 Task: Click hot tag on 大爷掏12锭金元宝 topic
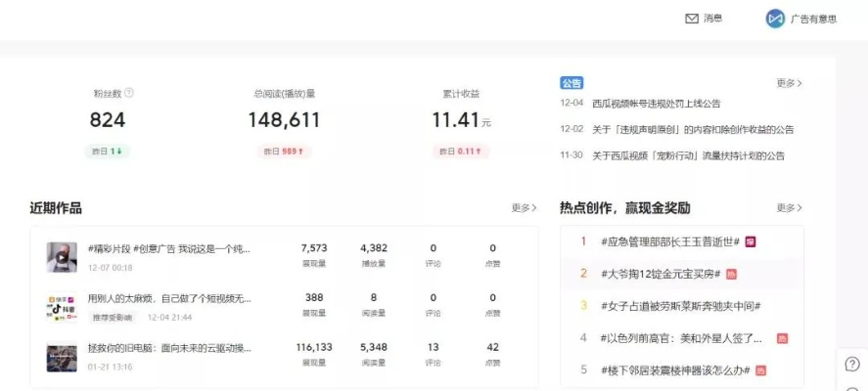[731, 274]
